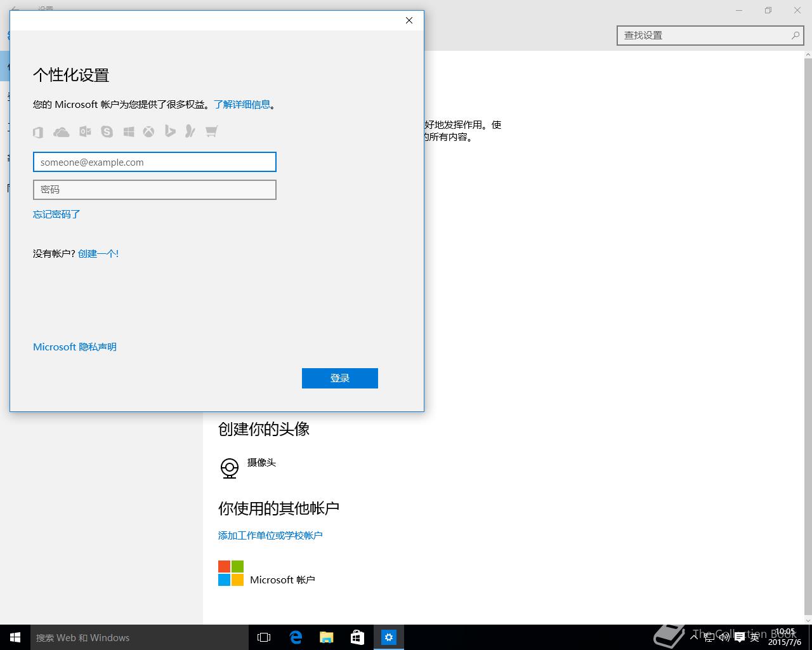Viewport: 812px width, 650px height.
Task: Open the Windows Start menu
Action: tap(15, 637)
